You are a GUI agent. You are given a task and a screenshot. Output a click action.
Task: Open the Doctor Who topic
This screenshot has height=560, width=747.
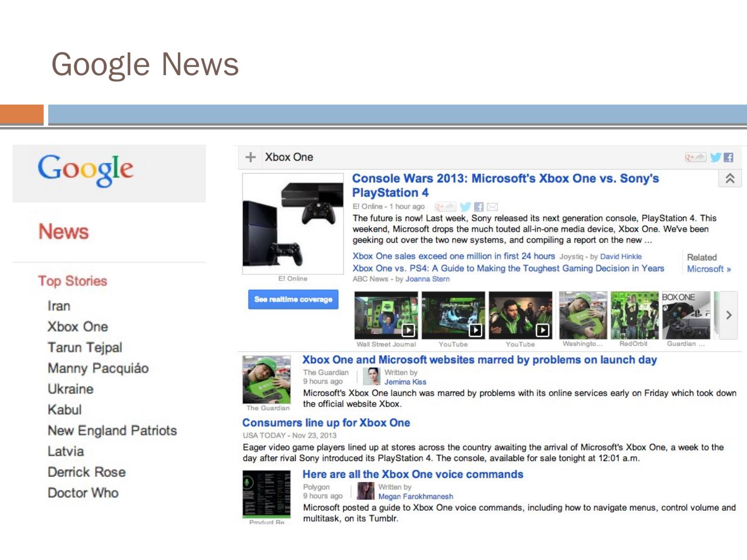pyautogui.click(x=83, y=493)
